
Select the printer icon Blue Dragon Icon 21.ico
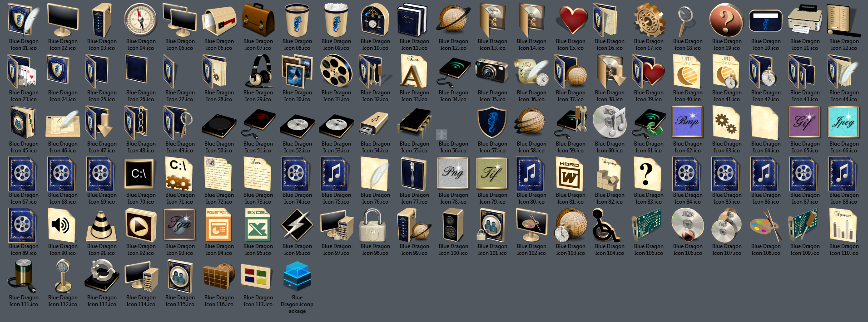point(805,20)
